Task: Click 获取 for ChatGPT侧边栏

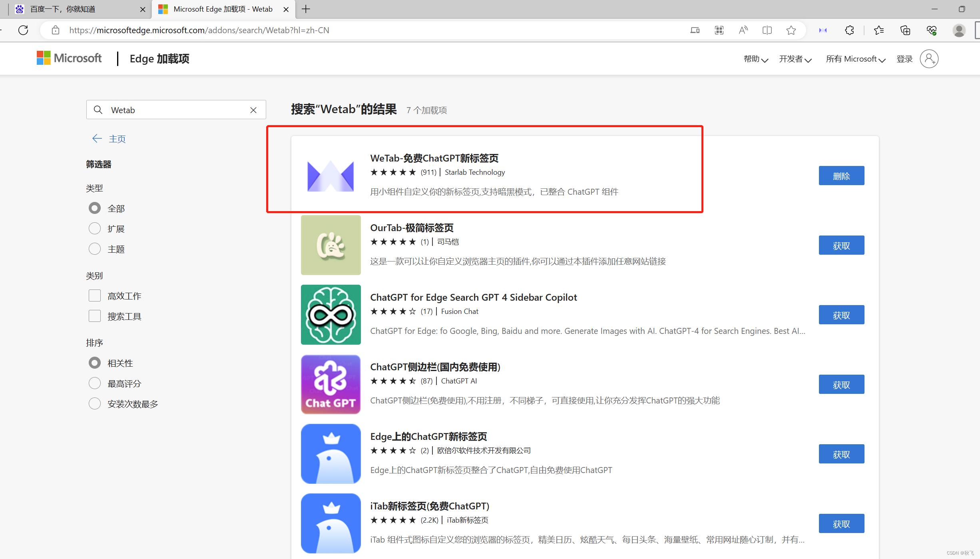Action: (841, 384)
